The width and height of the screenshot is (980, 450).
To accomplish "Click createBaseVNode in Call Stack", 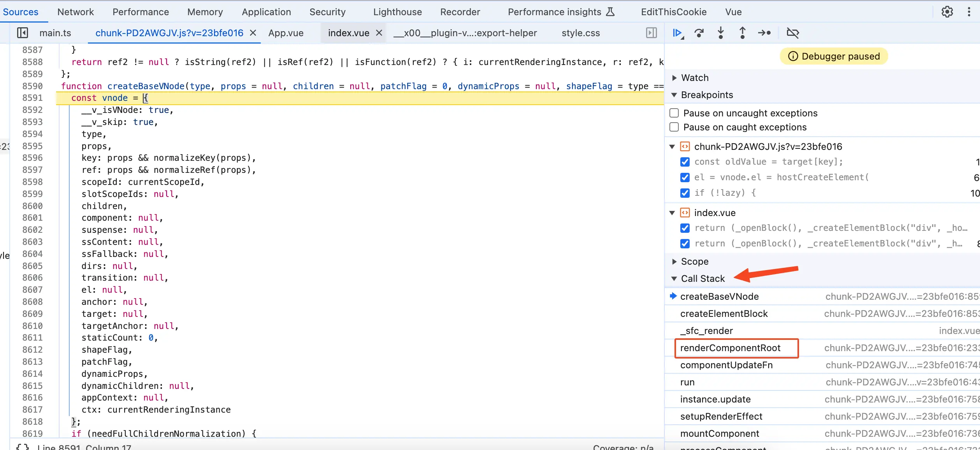I will (719, 296).
